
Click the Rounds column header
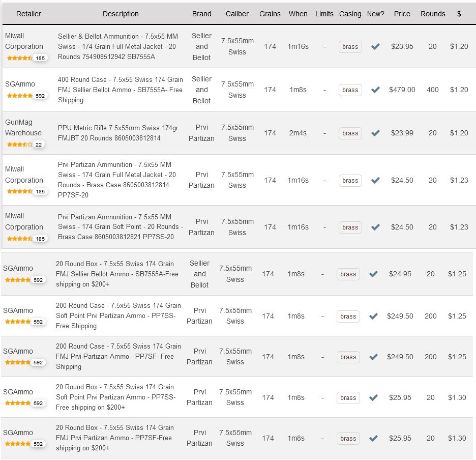(x=433, y=14)
